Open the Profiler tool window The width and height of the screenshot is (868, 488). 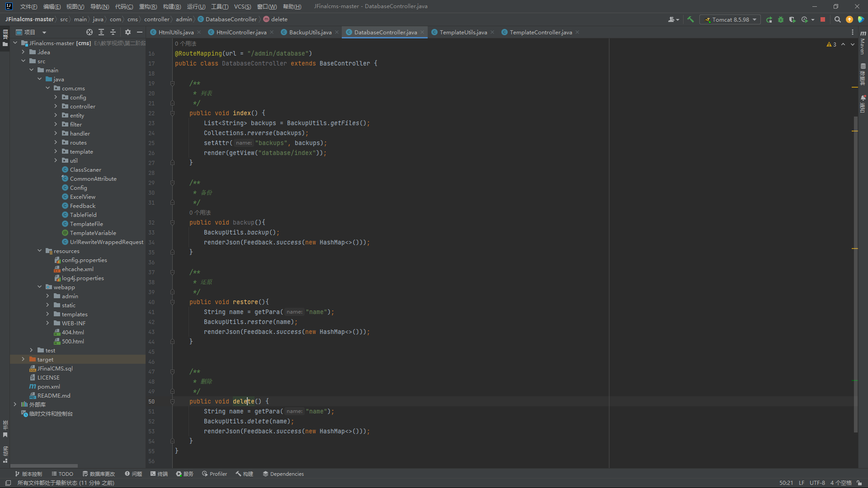point(214,474)
